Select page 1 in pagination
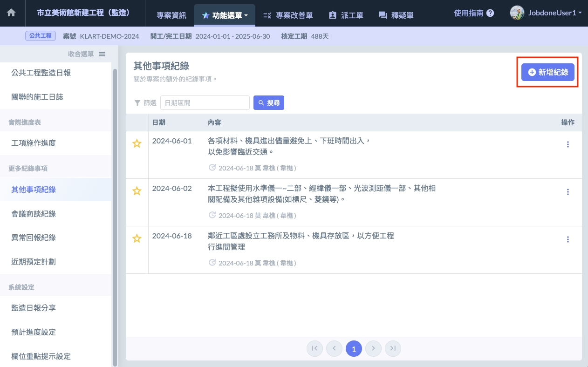 (x=354, y=348)
